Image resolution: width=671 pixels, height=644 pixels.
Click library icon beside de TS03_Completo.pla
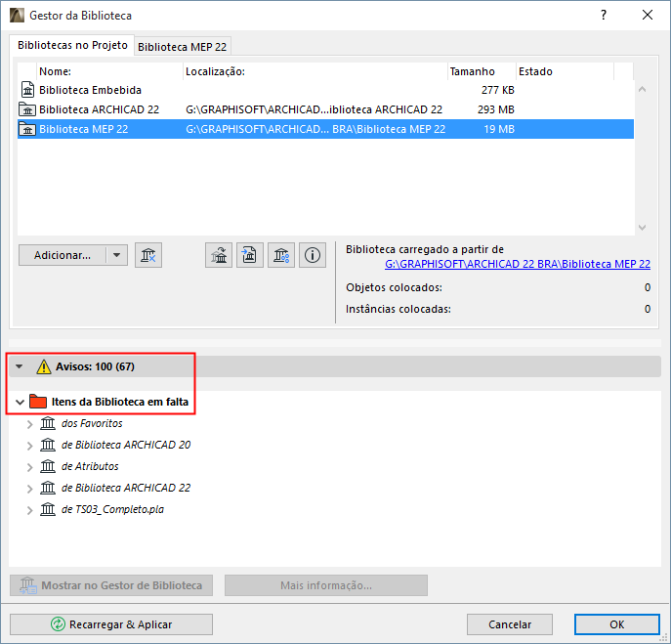click(x=48, y=509)
